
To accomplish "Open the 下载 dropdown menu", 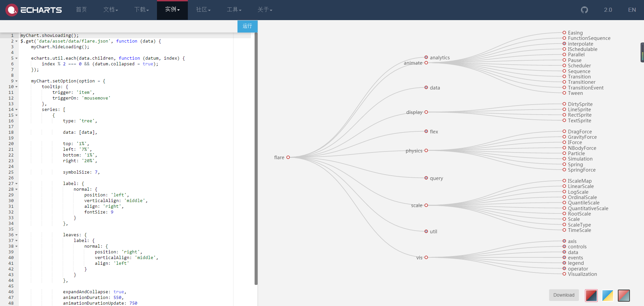I will click(141, 10).
